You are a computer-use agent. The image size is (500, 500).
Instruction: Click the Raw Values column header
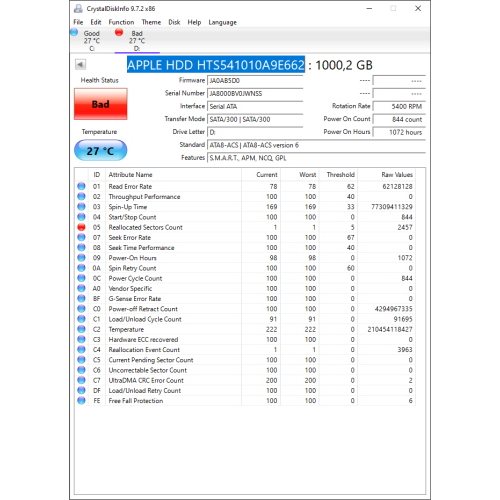(386, 175)
